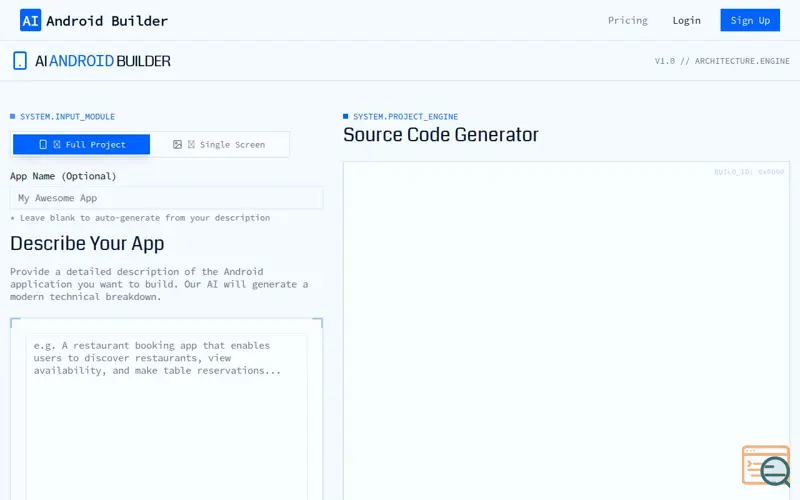The image size is (800, 500).
Task: Click the SYSTEM.PROJECT_ENGINE label
Action: tap(406, 117)
